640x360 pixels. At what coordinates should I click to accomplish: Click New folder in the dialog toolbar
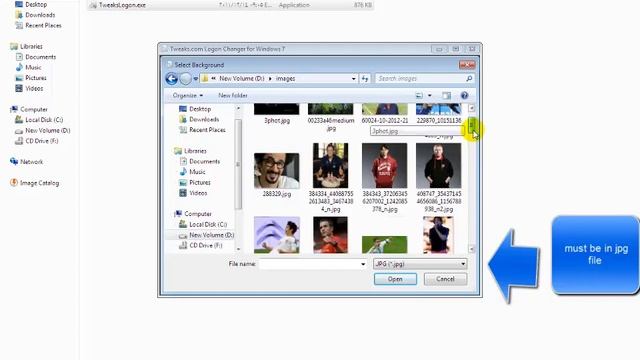(x=233, y=95)
